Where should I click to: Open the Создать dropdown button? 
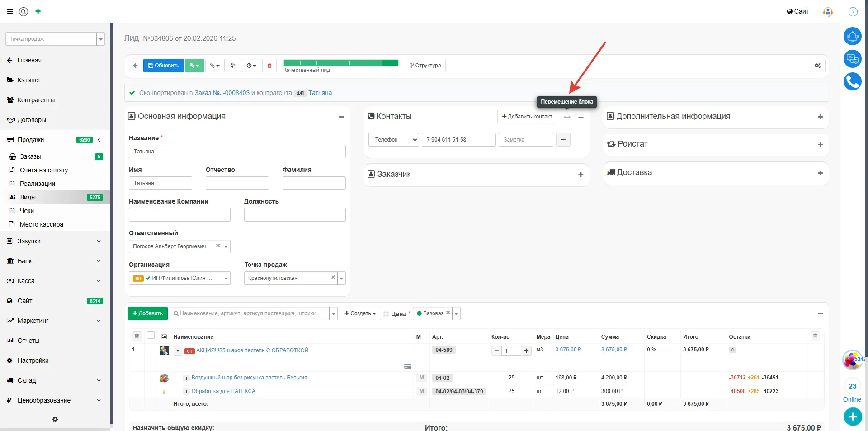coord(360,313)
